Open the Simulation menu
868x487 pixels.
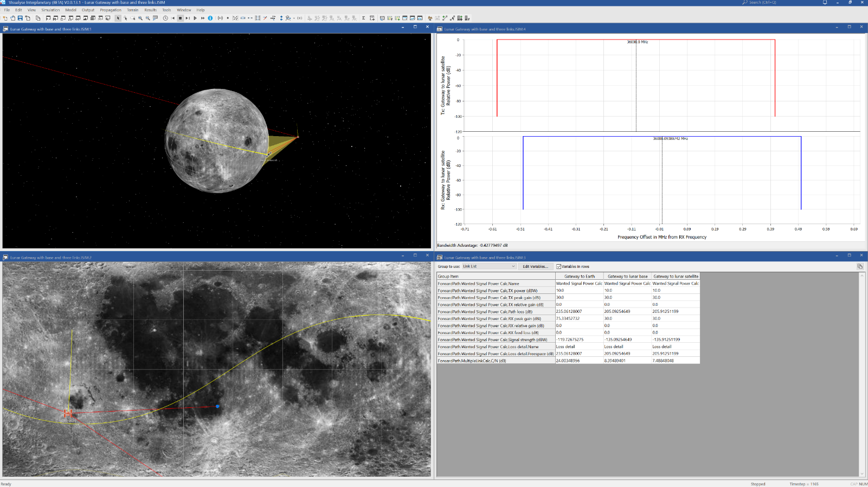pyautogui.click(x=50, y=10)
